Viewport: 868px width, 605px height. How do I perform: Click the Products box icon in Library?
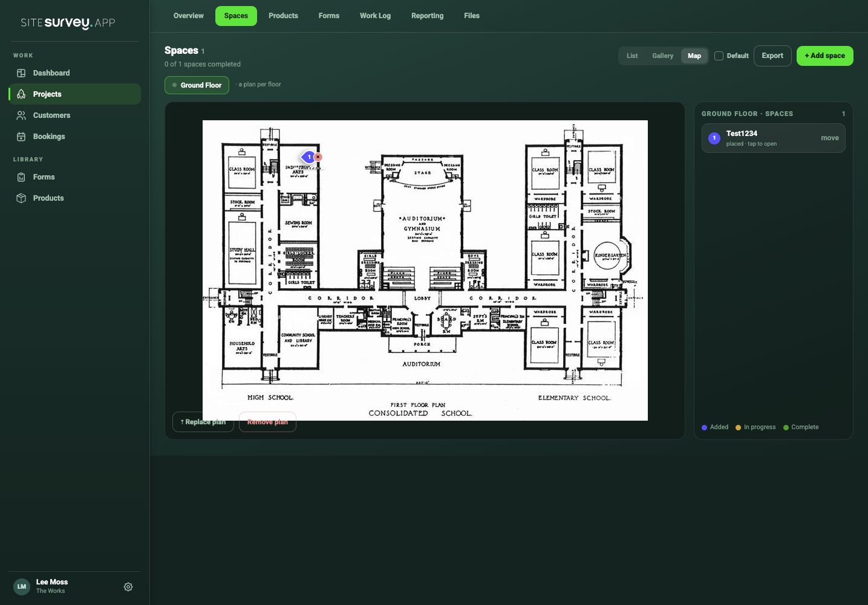pos(21,198)
